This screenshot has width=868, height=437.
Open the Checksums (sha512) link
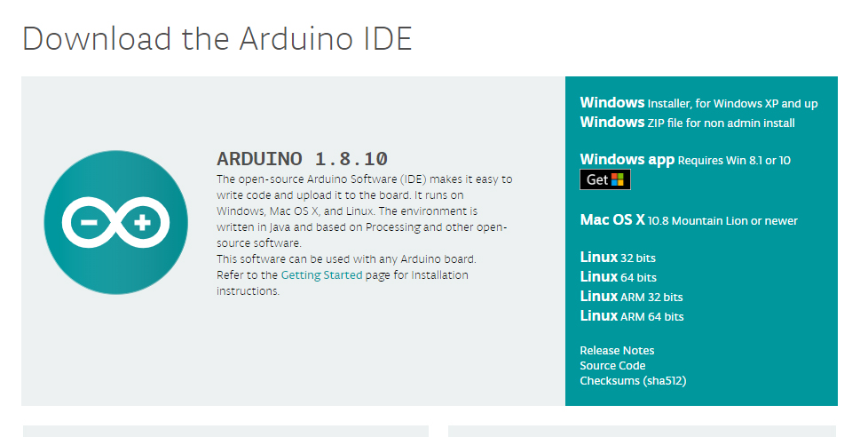[x=633, y=380]
